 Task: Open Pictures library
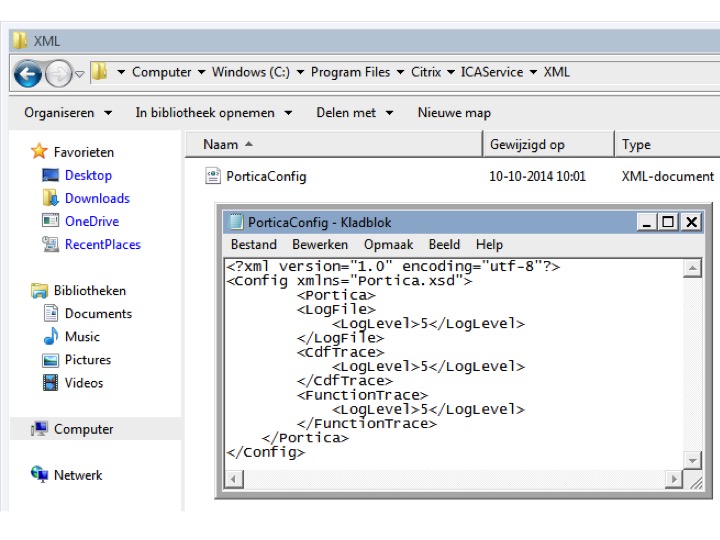point(88,360)
